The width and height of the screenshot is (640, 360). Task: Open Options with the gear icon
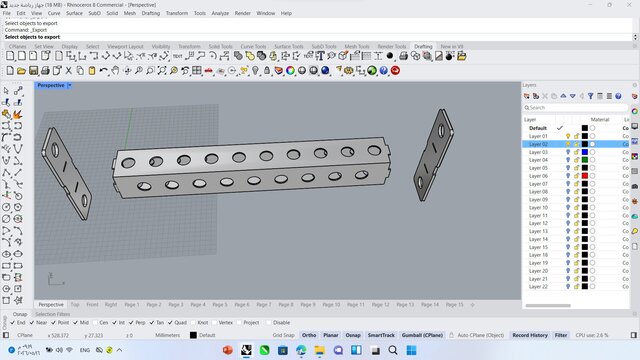tap(349, 71)
